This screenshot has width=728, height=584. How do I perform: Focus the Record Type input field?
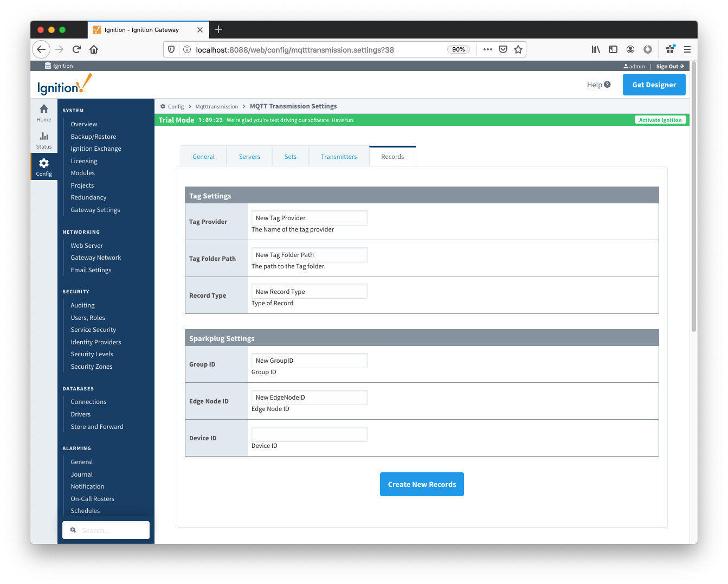(x=310, y=292)
